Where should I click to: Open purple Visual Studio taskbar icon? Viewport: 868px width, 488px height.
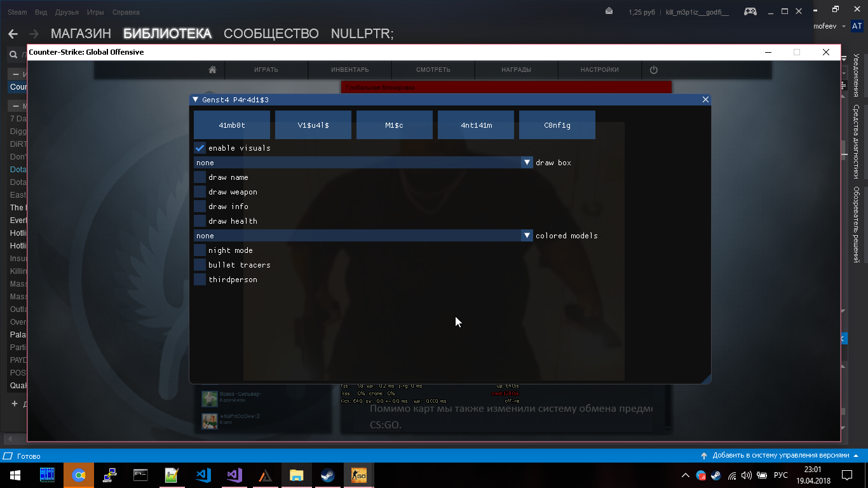pos(234,475)
